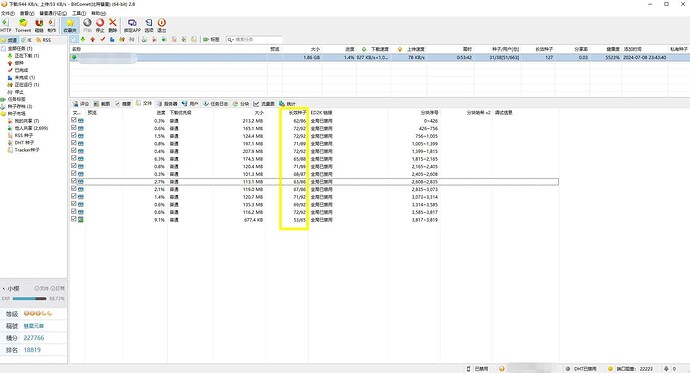The image size is (690, 373).
Task: Click DHT status indicator in status bar
Action: 581,369
